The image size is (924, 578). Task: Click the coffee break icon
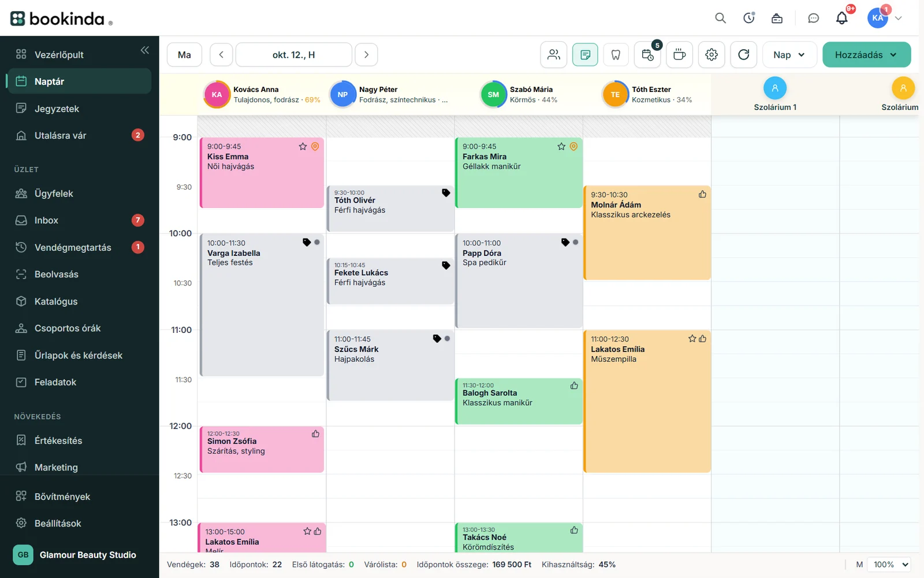pos(680,55)
